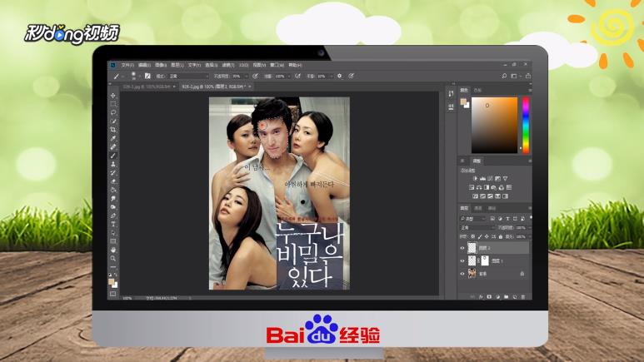This screenshot has width=644, height=362.
Task: Hide the 背景 layer
Action: pyautogui.click(x=462, y=273)
